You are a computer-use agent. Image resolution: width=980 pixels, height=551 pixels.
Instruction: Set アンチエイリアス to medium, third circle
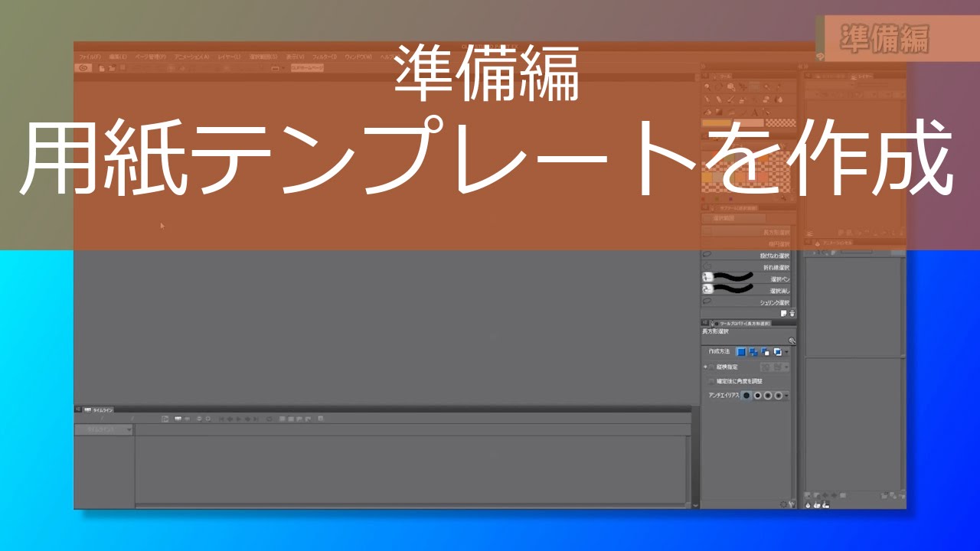coord(768,396)
